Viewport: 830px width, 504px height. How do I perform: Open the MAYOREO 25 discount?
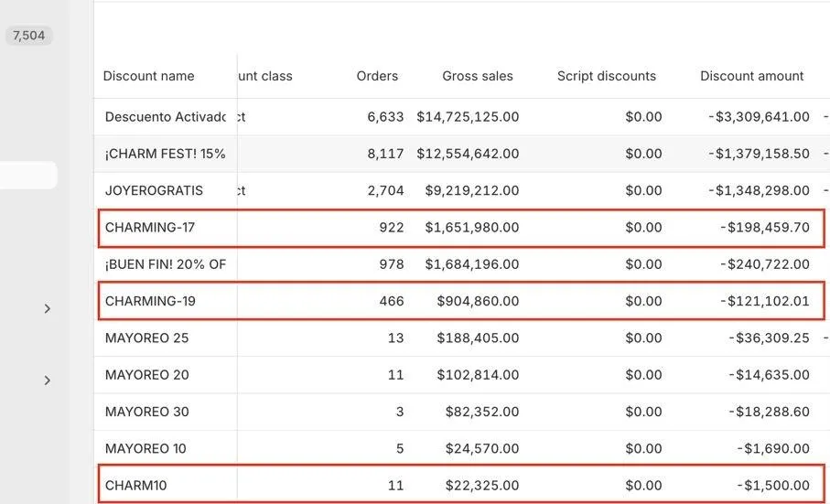click(x=146, y=338)
